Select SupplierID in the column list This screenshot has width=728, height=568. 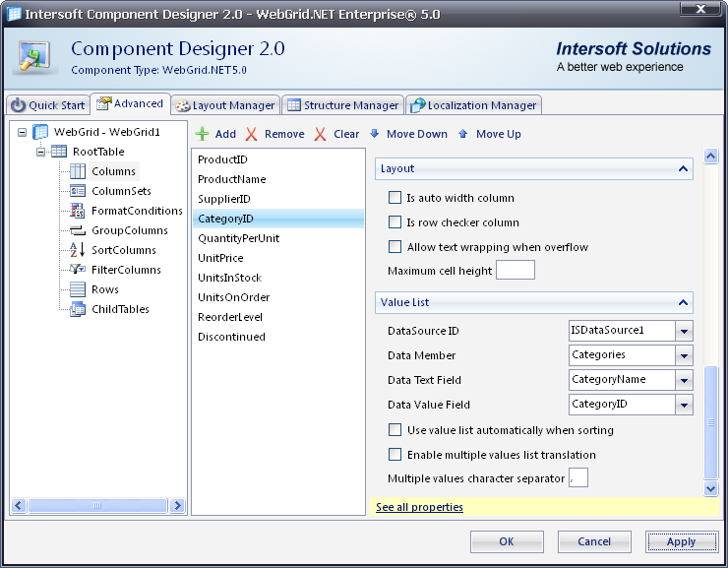tap(278, 199)
